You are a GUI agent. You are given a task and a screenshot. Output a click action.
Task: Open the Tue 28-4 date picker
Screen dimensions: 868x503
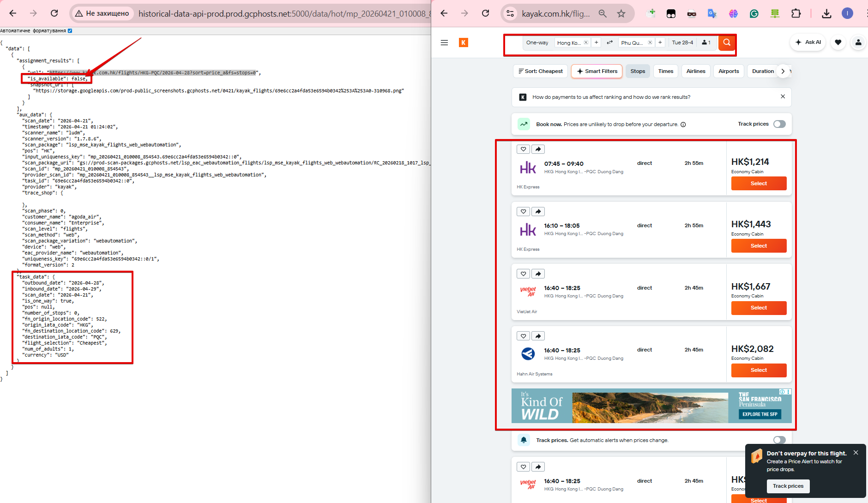point(682,42)
